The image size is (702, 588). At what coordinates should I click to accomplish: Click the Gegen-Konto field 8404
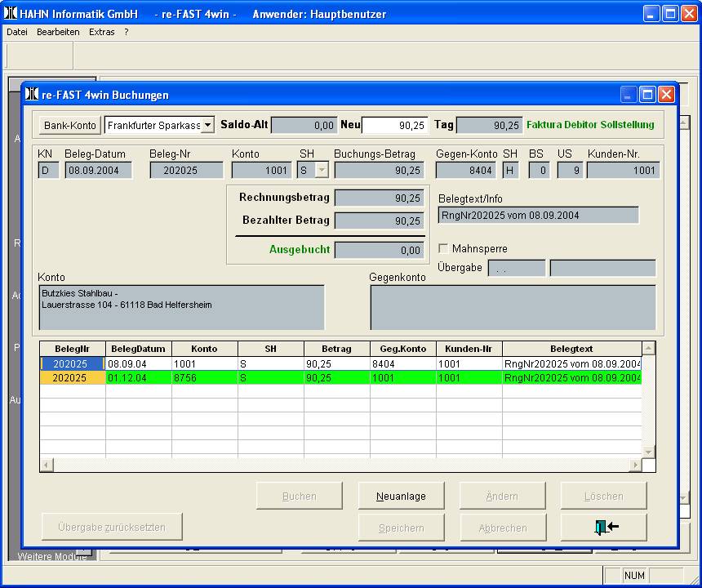(x=466, y=171)
